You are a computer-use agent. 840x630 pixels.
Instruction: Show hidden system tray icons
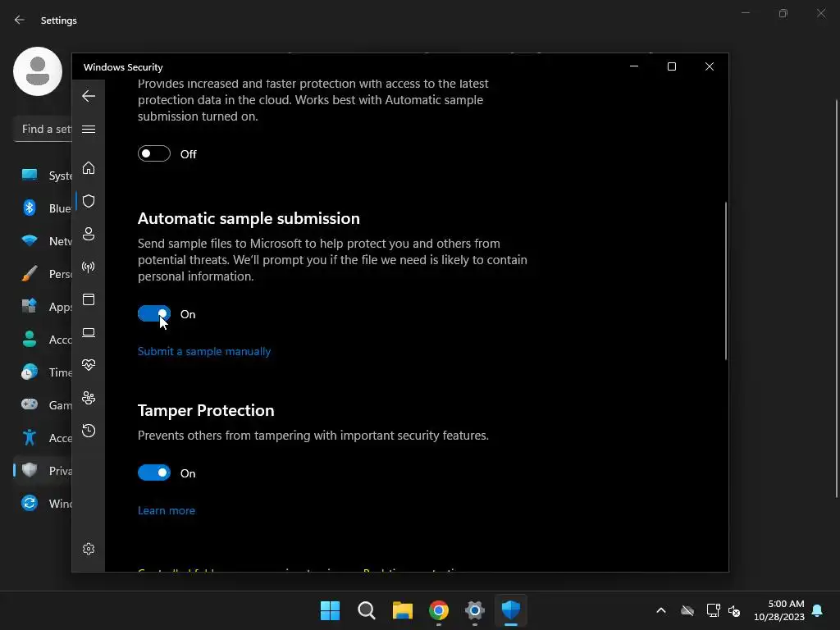pos(661,610)
